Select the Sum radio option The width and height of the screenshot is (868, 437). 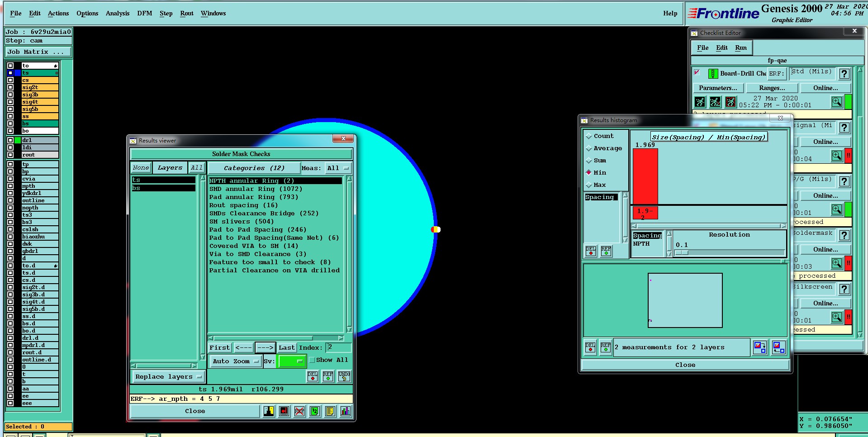click(x=589, y=161)
